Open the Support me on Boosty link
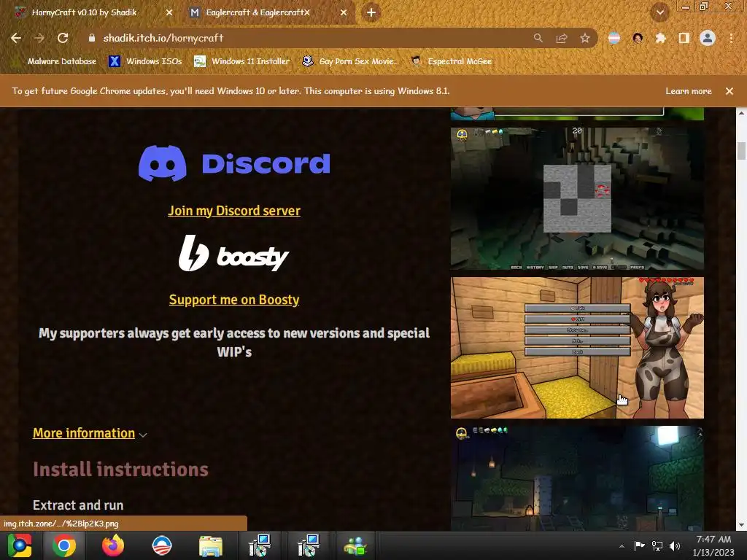Screen dimensions: 747x560 (x=234, y=300)
